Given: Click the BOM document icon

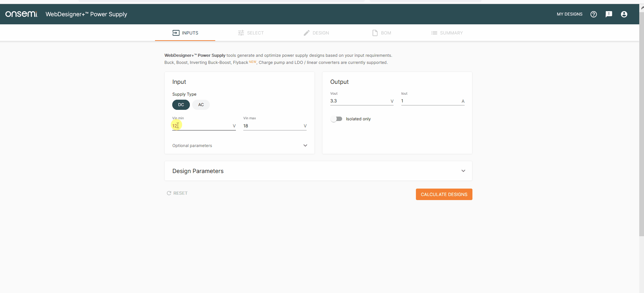Looking at the screenshot, I should [x=375, y=33].
